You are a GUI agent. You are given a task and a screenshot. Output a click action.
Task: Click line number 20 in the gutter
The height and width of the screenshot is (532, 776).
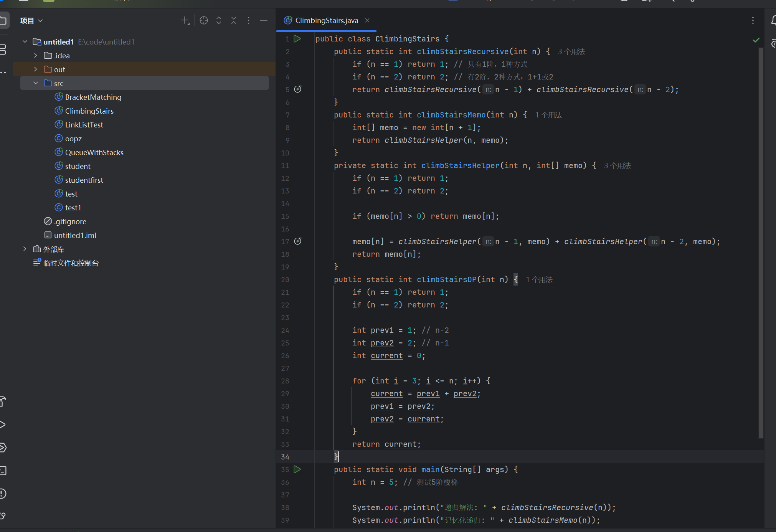[x=285, y=280]
